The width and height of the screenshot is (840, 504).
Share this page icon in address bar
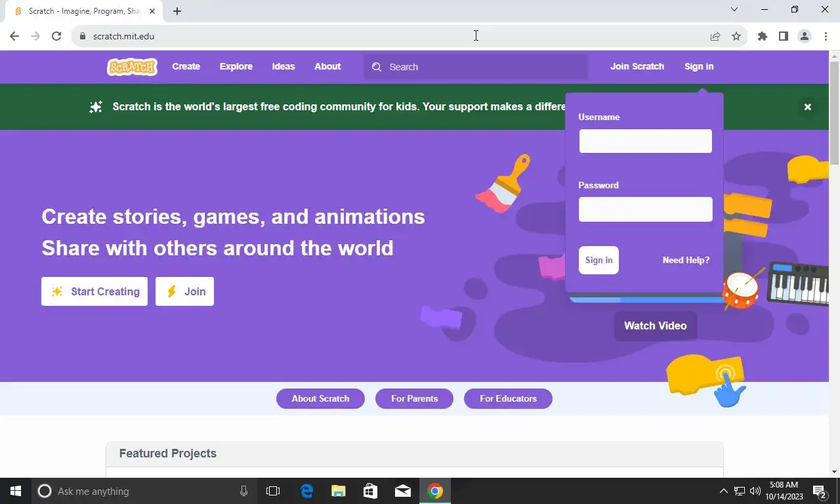click(715, 36)
